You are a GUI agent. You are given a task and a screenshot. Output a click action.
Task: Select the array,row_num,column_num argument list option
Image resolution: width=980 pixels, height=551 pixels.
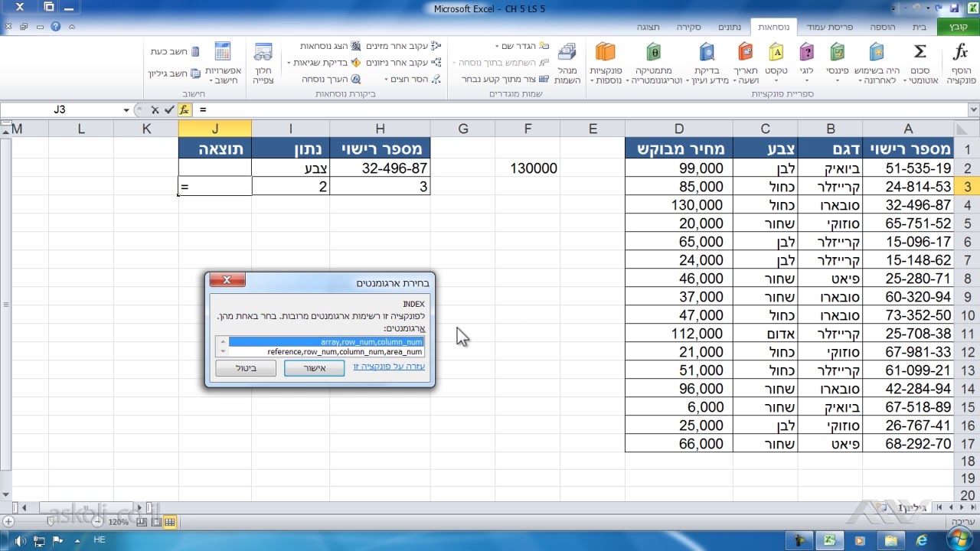(326, 342)
